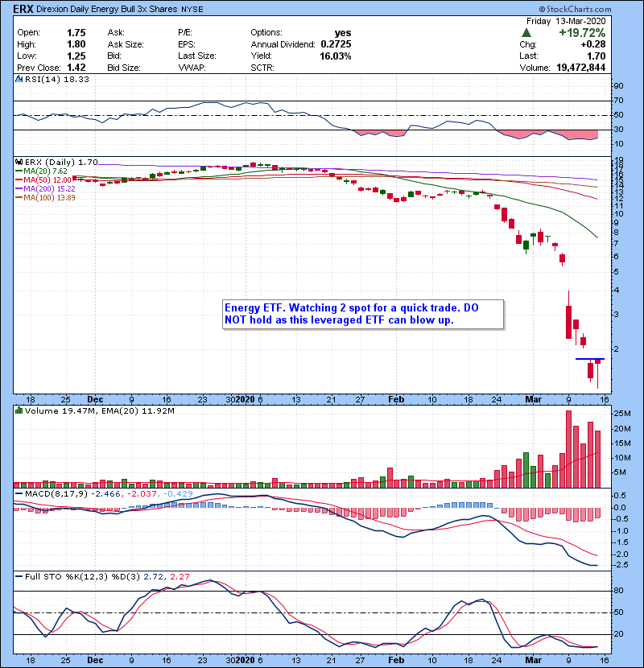Click the Prev Close value 1.42
Viewport: 644px width, 668px height.
click(x=76, y=68)
